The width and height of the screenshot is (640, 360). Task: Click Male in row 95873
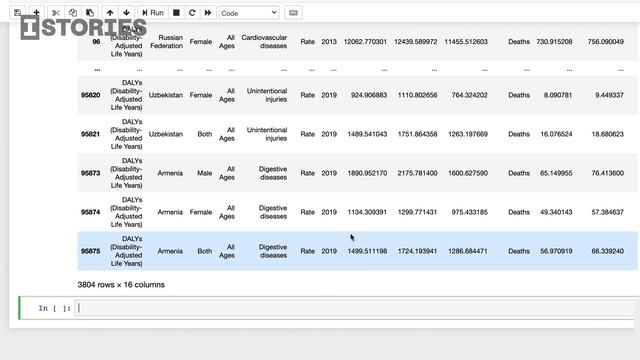[x=204, y=173]
